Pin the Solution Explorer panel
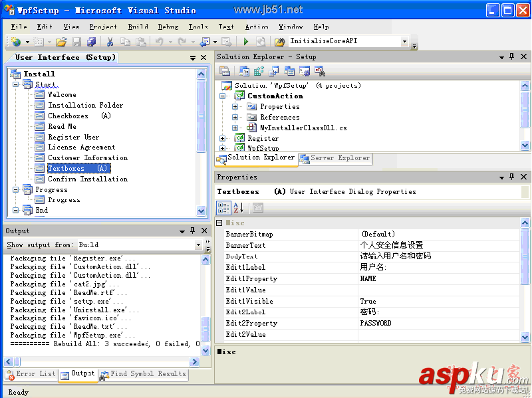Image resolution: width=532 pixels, height=398 pixels. point(511,56)
